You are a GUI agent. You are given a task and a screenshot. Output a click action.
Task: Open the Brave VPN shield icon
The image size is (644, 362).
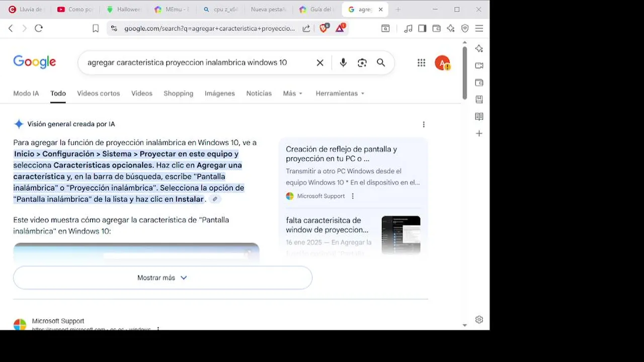(465, 29)
